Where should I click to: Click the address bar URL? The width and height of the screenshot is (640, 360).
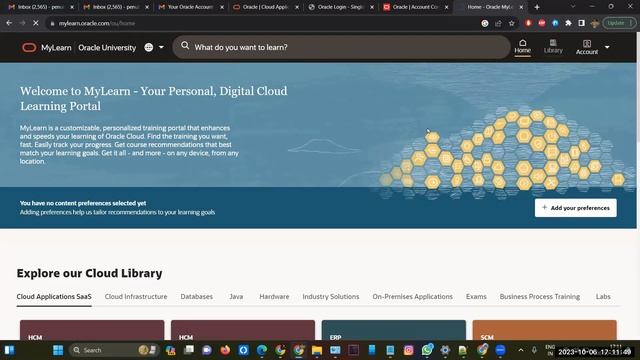tap(97, 23)
